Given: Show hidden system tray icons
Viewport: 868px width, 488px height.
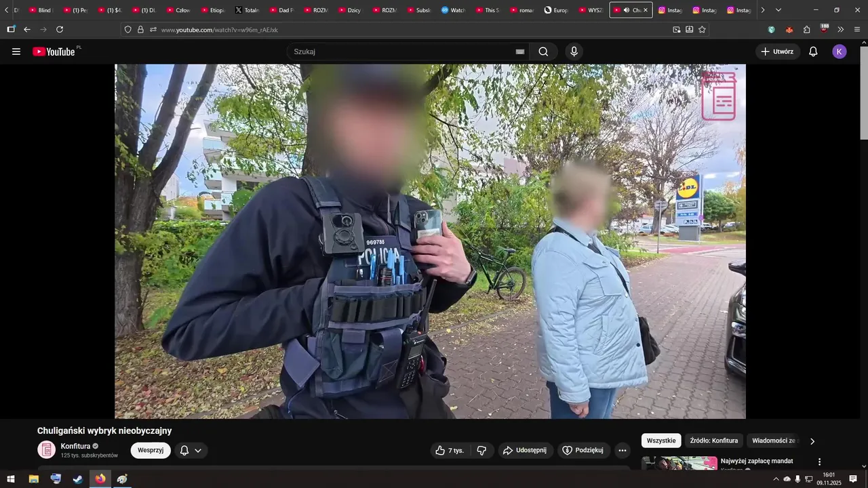Looking at the screenshot, I should pyautogui.click(x=776, y=479).
